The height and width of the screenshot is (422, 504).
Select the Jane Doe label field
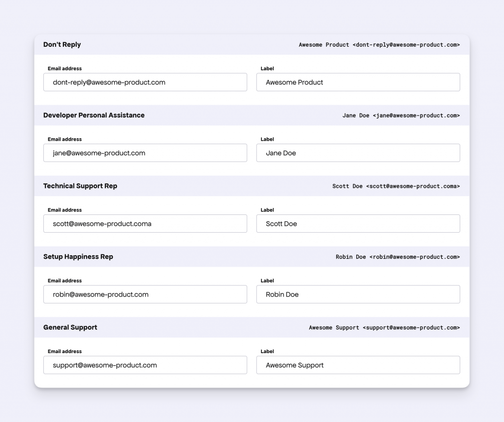[358, 153]
